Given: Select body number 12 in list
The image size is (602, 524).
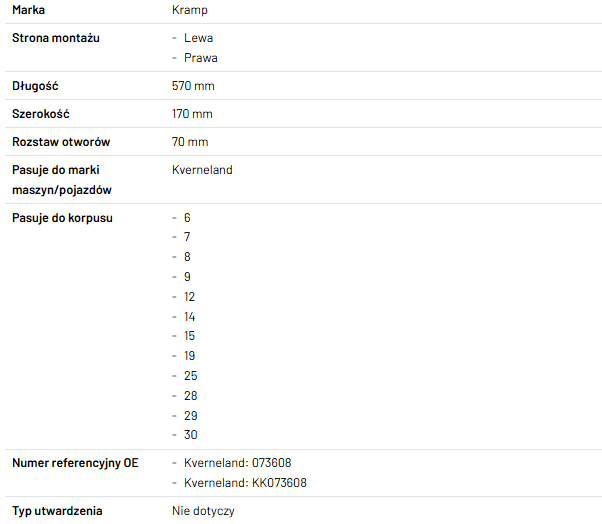Looking at the screenshot, I should click(x=190, y=297).
